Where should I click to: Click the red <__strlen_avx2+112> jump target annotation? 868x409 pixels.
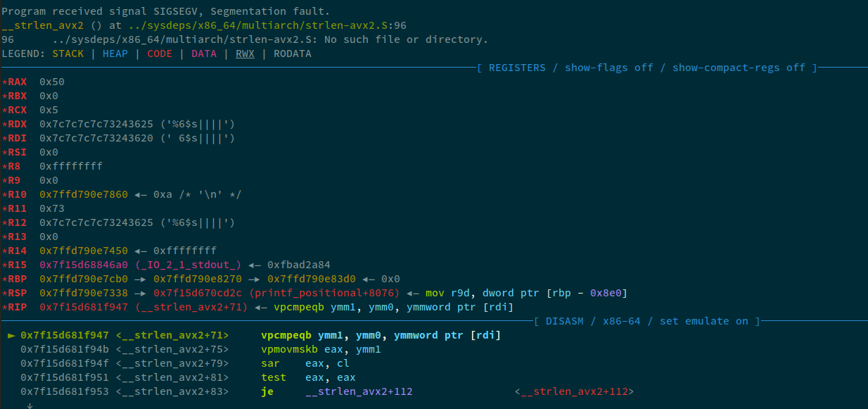tap(574, 391)
